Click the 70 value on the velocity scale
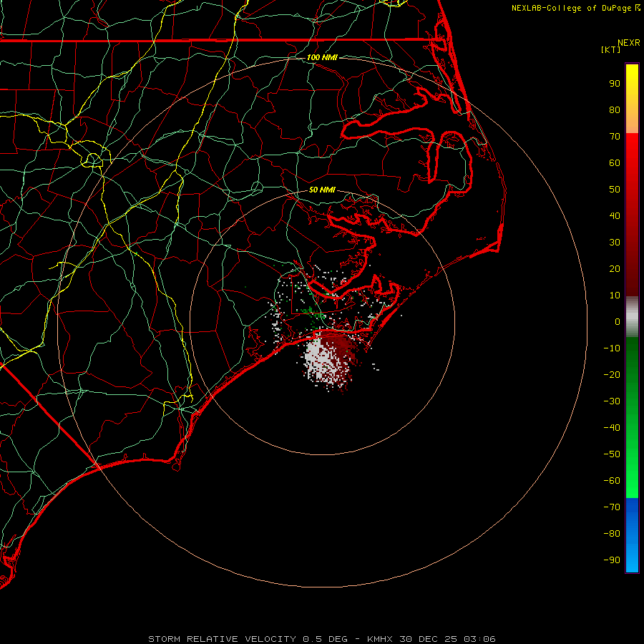 tap(615, 137)
